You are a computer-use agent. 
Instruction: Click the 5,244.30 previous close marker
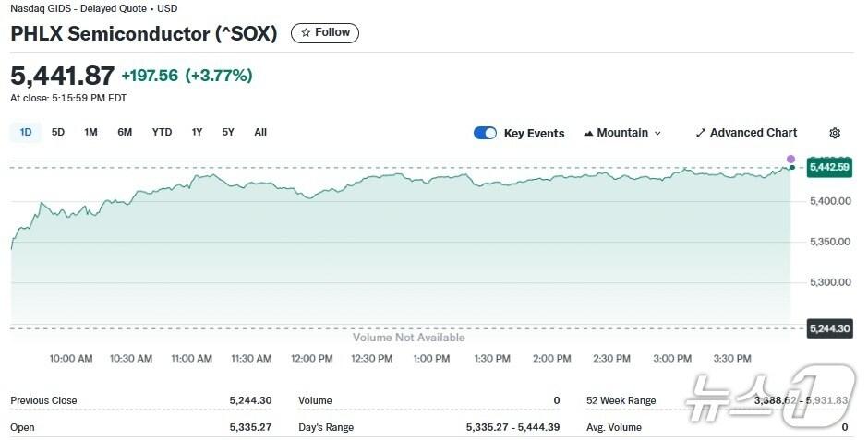(828, 327)
